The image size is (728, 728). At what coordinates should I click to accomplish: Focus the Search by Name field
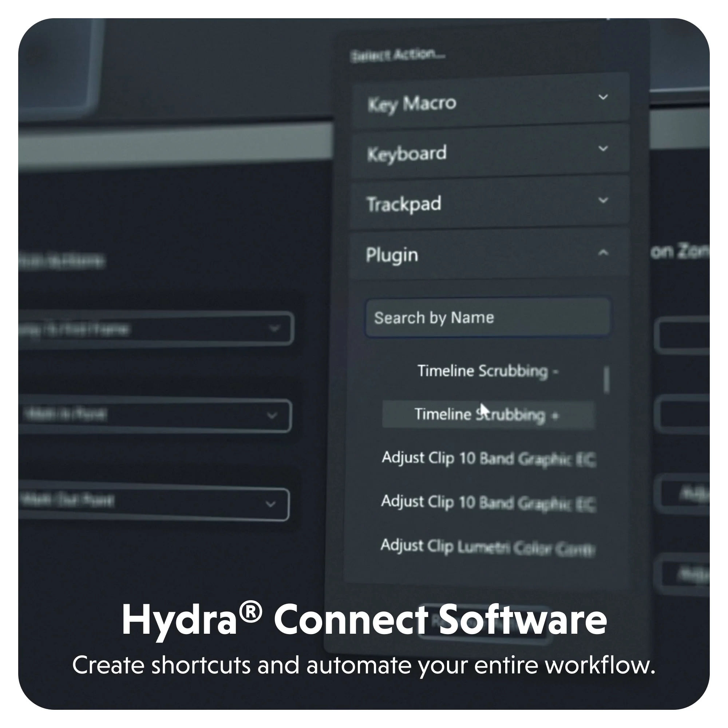(488, 317)
